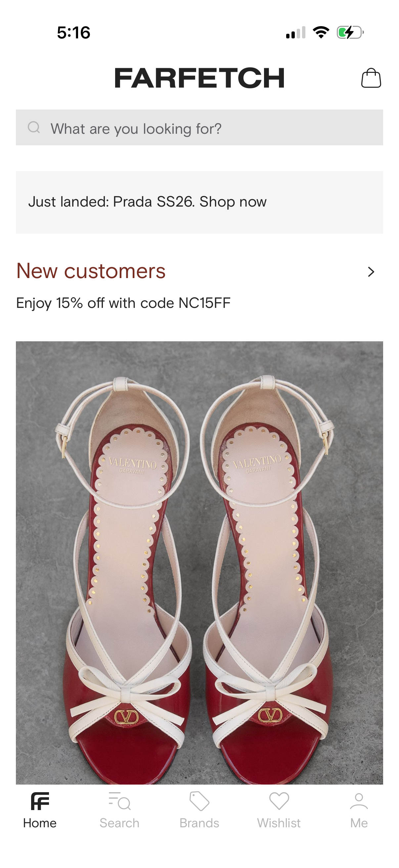Switch to the Brands tab label
The image size is (399, 868).
(199, 823)
